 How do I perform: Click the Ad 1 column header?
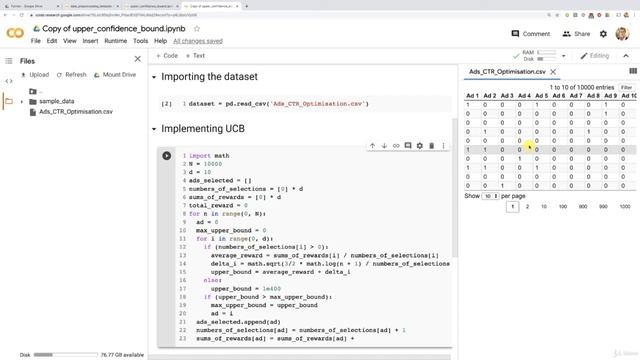point(472,96)
